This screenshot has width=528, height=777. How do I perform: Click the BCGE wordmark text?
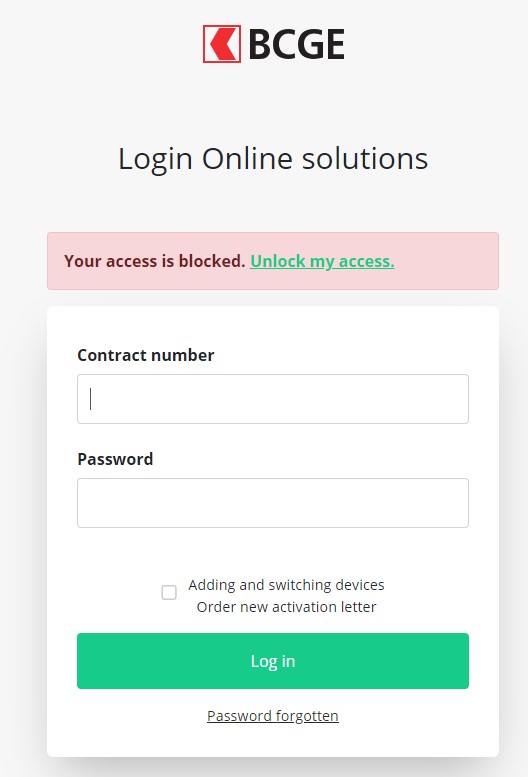coord(296,45)
